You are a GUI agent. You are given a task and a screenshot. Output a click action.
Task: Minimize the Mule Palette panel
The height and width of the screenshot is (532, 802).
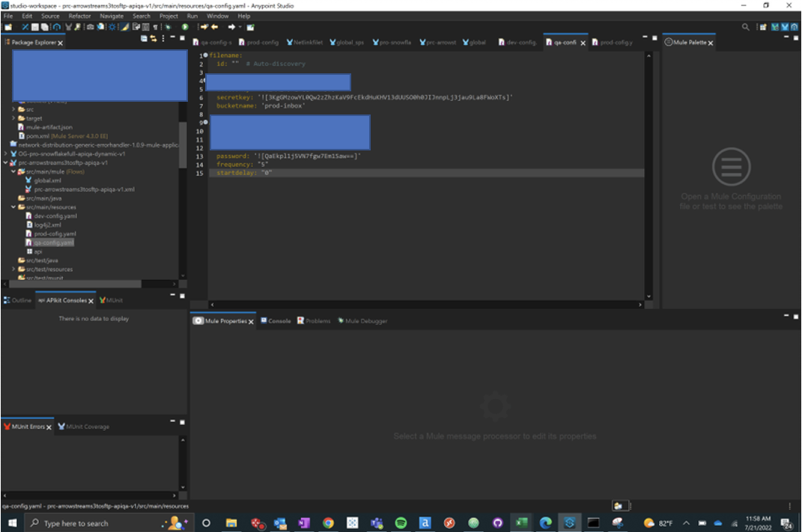[786, 37]
